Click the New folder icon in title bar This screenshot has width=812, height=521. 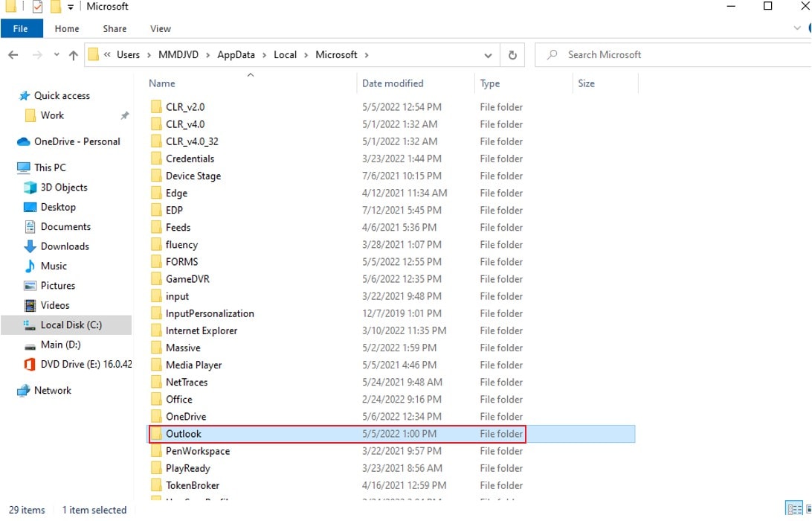[x=56, y=7]
